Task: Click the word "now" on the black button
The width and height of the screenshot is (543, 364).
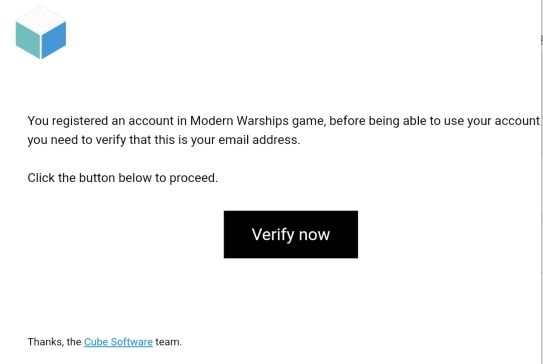Action: (x=314, y=235)
